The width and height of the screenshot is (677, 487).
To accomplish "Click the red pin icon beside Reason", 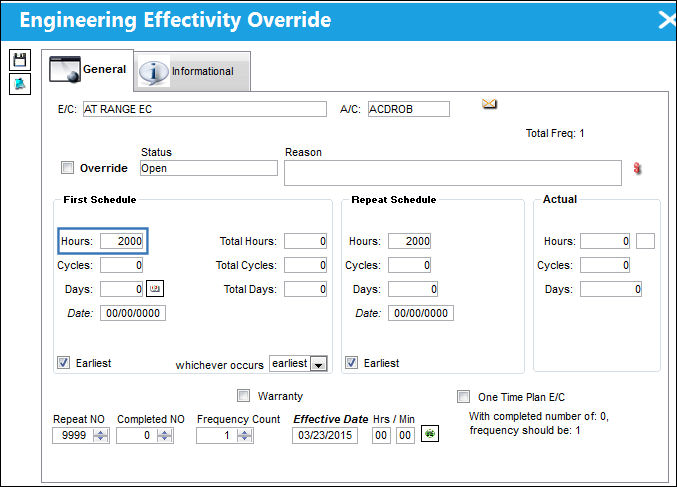I will tap(637, 168).
